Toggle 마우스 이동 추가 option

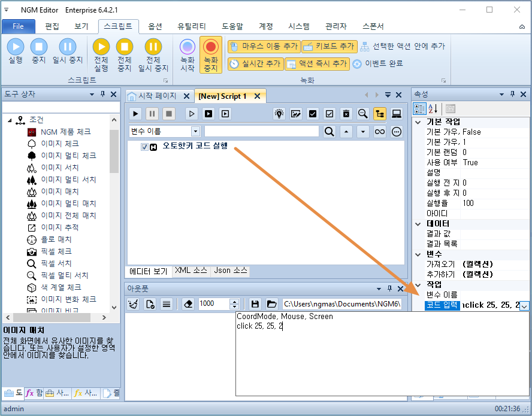(264, 47)
